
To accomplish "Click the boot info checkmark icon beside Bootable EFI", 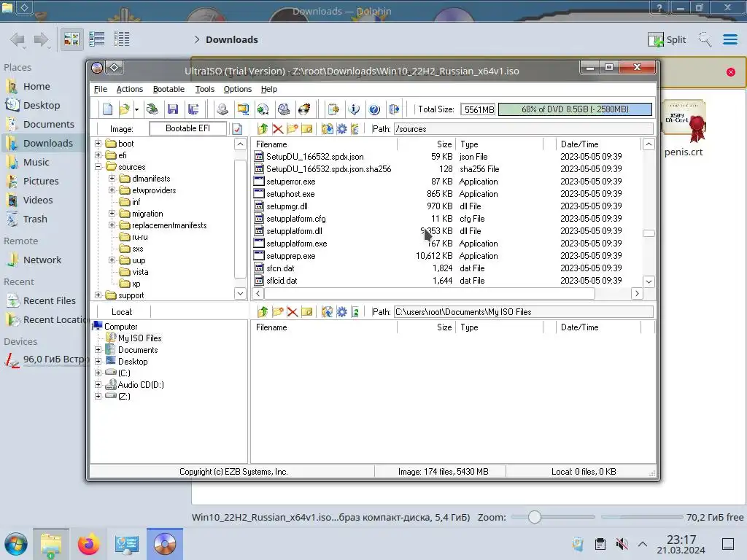I will tap(237, 128).
